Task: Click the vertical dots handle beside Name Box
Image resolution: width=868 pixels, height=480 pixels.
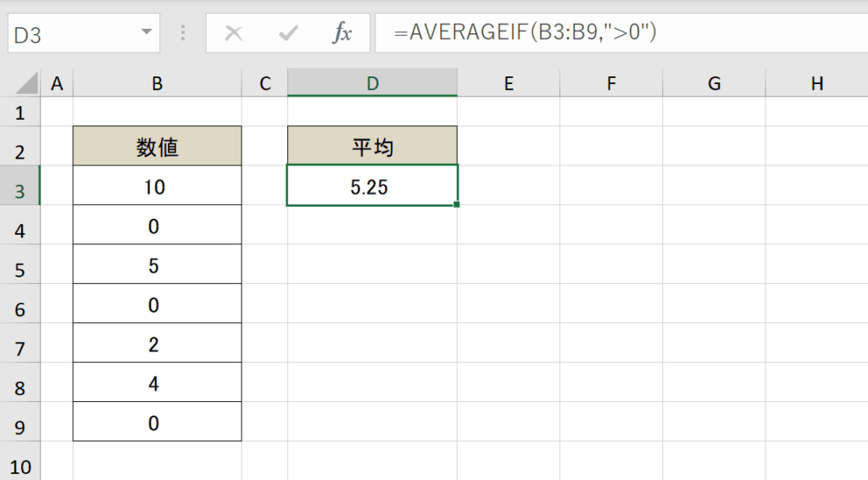Action: coord(183,33)
